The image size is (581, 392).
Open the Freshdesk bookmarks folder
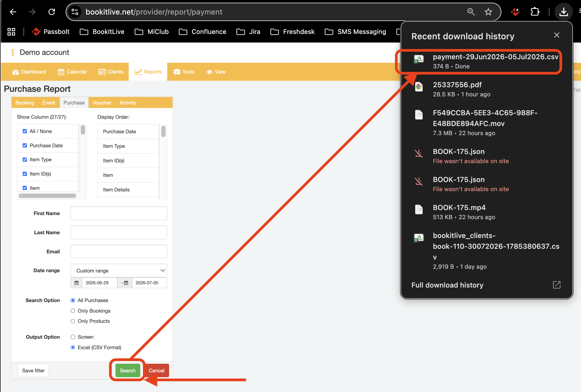click(292, 32)
